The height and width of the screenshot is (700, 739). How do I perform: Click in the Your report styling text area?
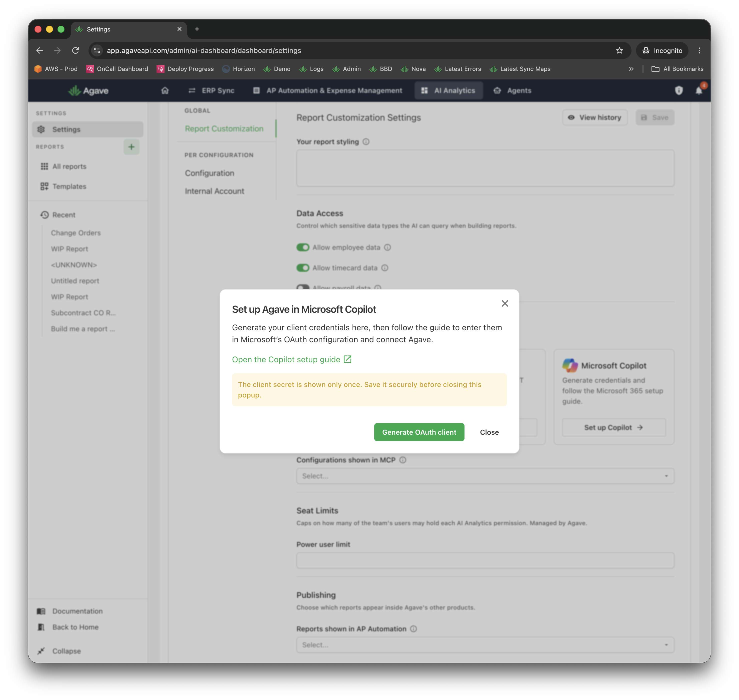pos(485,168)
